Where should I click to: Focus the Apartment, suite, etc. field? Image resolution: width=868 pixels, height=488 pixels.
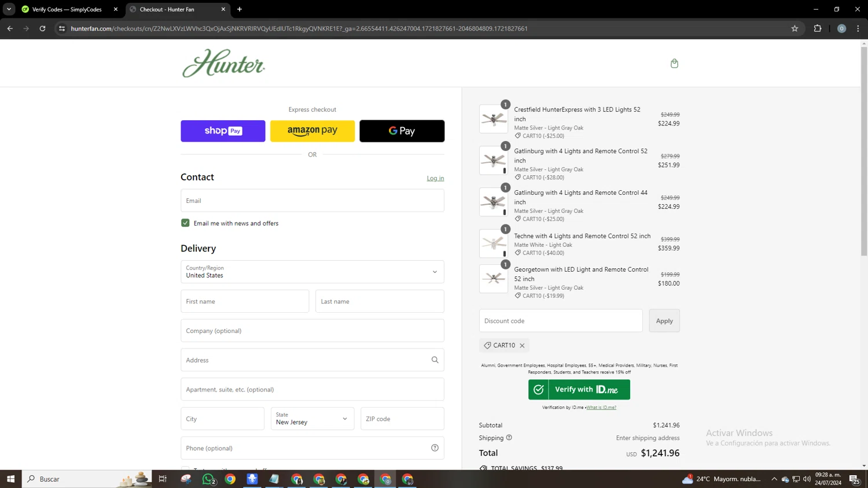312,390
